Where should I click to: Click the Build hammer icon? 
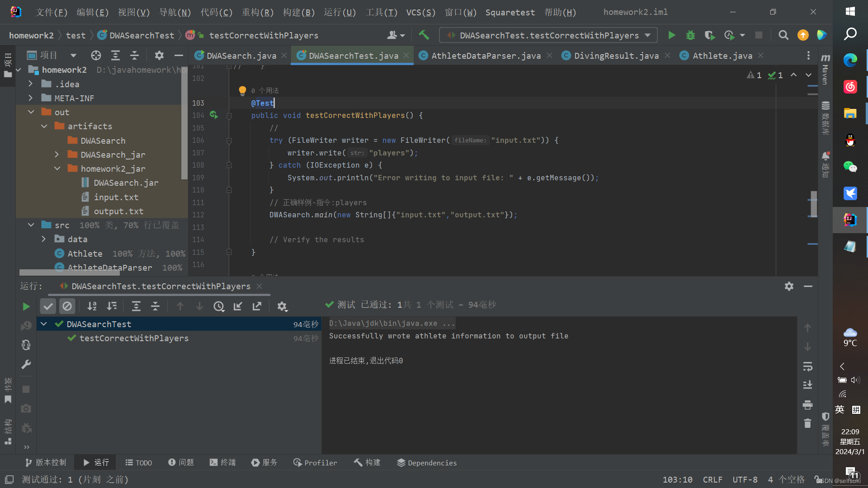click(424, 35)
